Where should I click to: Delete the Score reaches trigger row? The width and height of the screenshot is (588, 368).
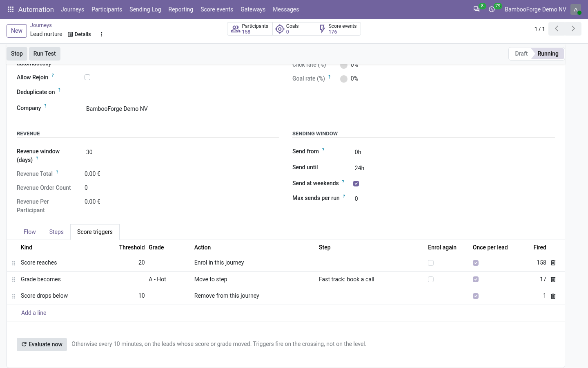[553, 263]
